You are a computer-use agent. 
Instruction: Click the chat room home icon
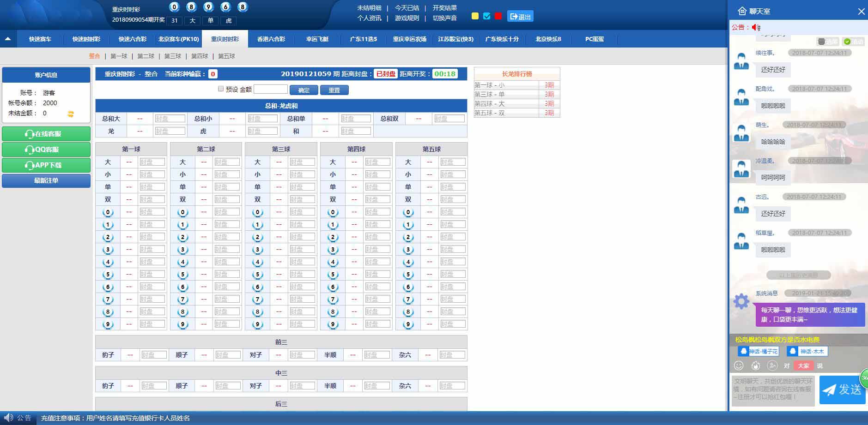pyautogui.click(x=742, y=11)
